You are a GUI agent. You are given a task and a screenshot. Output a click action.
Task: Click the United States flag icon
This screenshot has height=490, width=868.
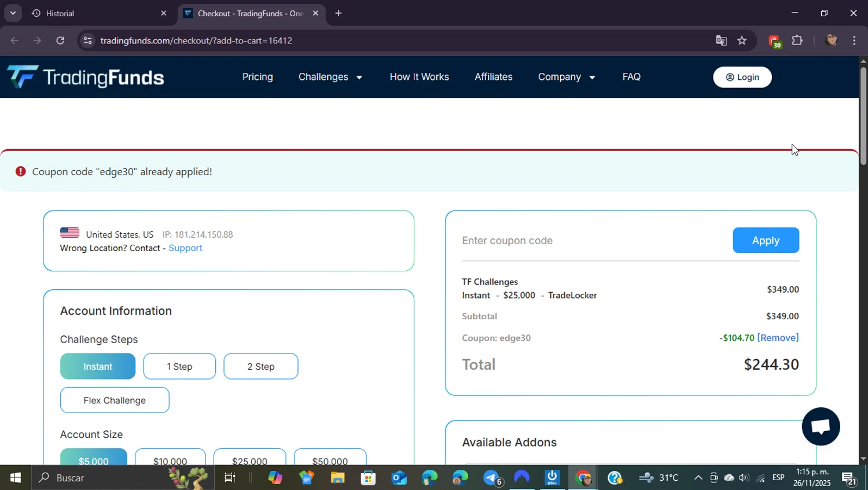pos(69,233)
